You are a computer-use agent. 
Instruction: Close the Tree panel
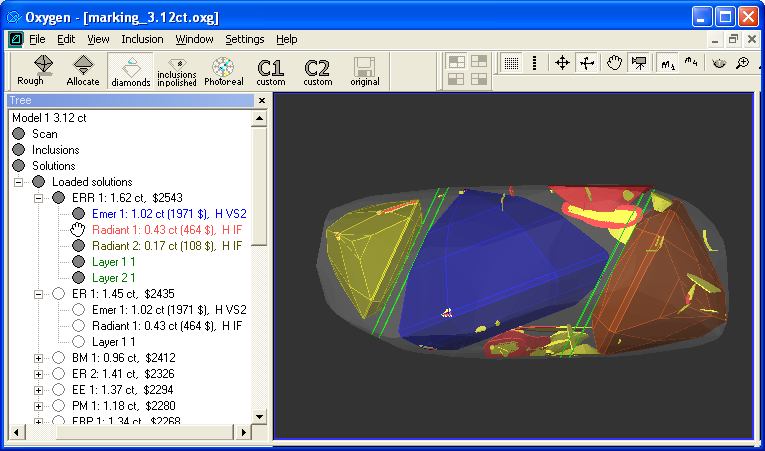coord(261,101)
